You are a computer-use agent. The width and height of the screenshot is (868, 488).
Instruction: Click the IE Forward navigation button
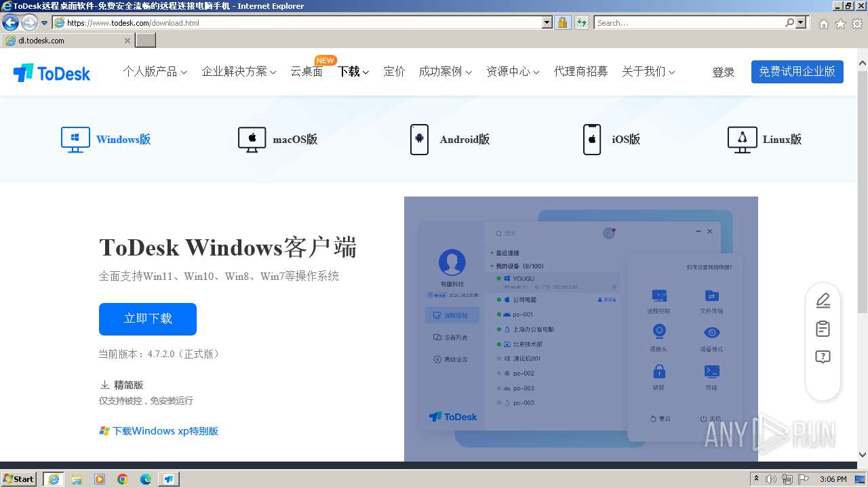pos(29,23)
